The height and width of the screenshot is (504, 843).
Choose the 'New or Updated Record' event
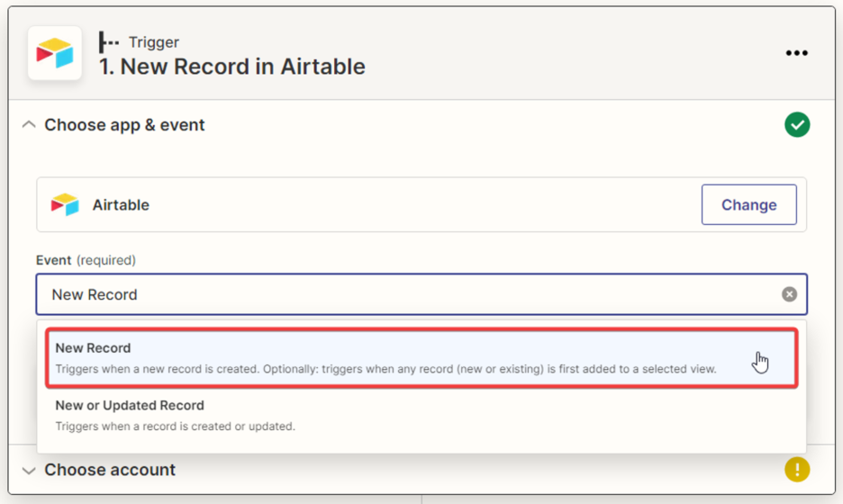[x=130, y=406]
